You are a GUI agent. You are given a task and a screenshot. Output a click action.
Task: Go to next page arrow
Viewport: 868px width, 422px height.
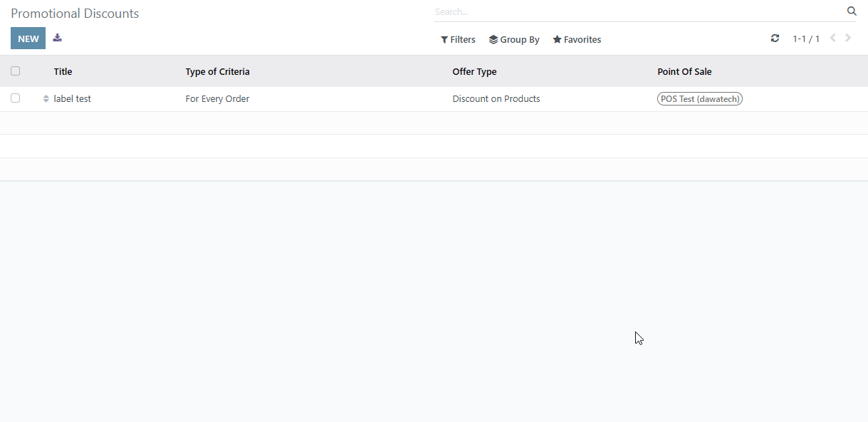coord(848,38)
